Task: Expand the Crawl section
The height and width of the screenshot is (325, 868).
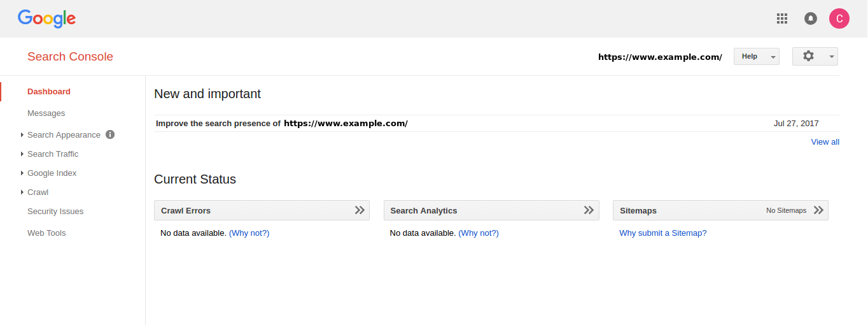Action: tap(38, 192)
